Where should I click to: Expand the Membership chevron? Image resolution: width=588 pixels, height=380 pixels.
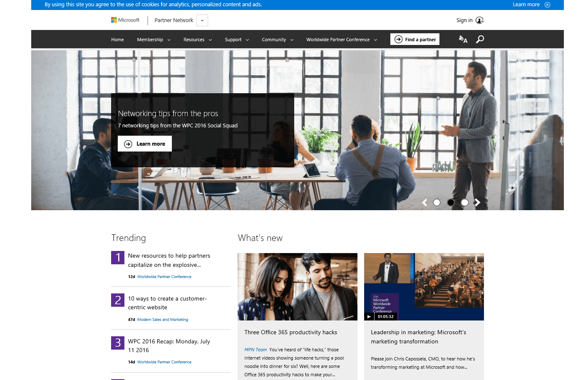pyautogui.click(x=169, y=40)
